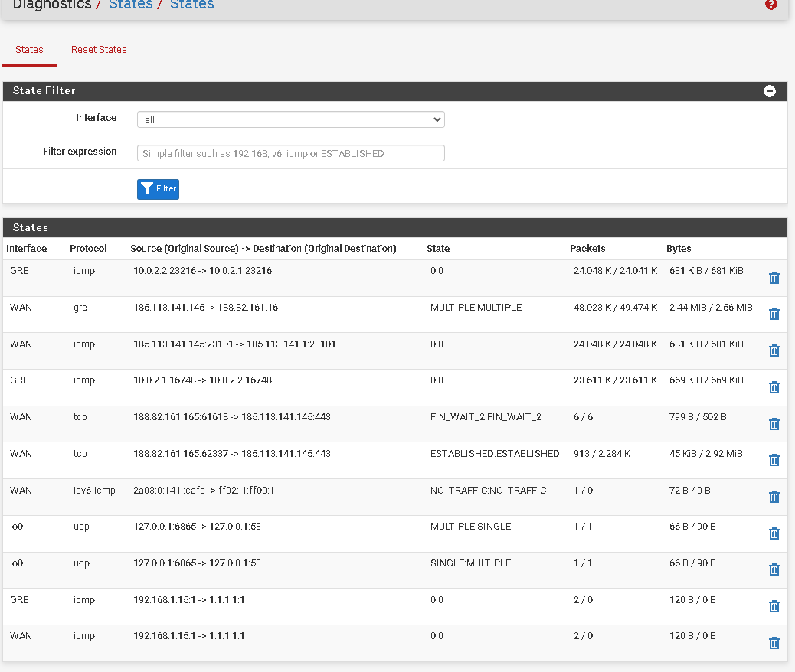Delete the WAN gre state

[x=774, y=315]
